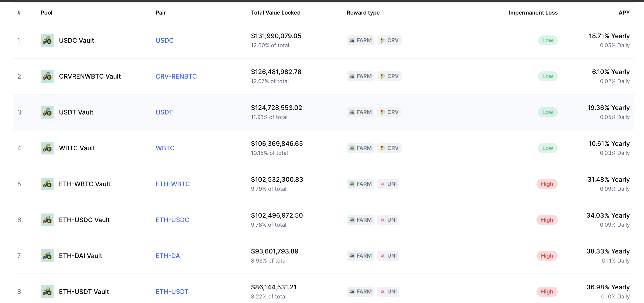Click the tractor icon for USDC Vault

point(47,40)
